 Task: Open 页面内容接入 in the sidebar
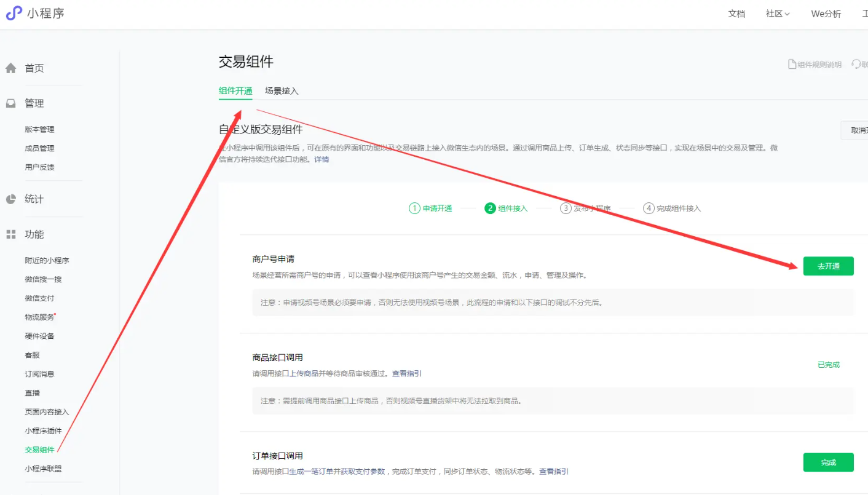tap(47, 412)
